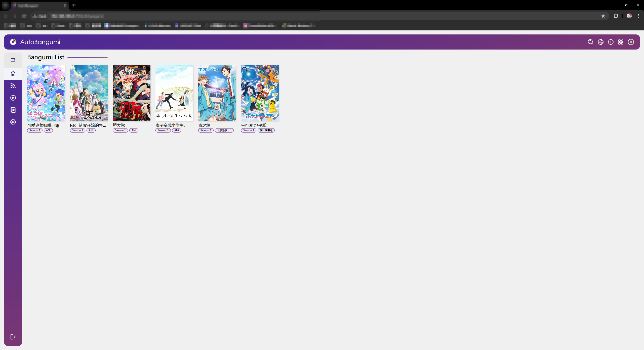Click Season 1 tag under 妻子变成小学生

(163, 130)
